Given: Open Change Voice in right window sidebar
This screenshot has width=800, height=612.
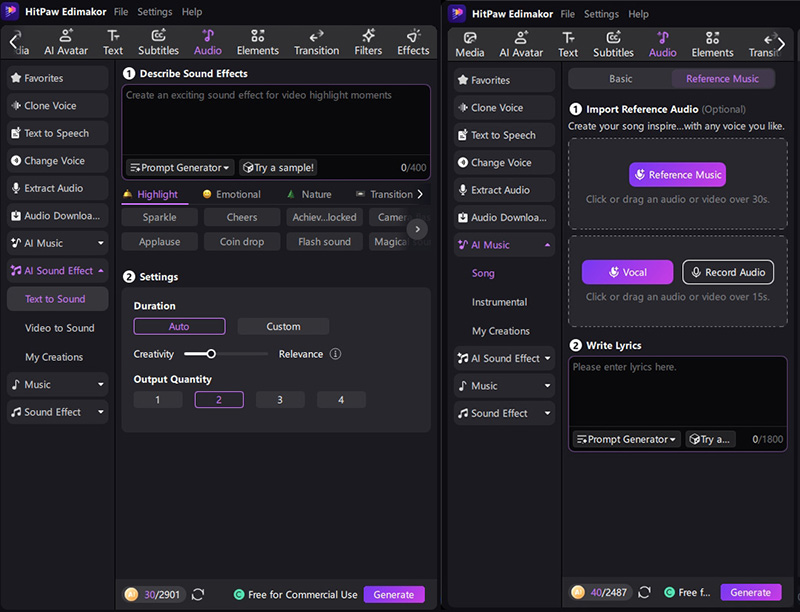Looking at the screenshot, I should (x=504, y=163).
